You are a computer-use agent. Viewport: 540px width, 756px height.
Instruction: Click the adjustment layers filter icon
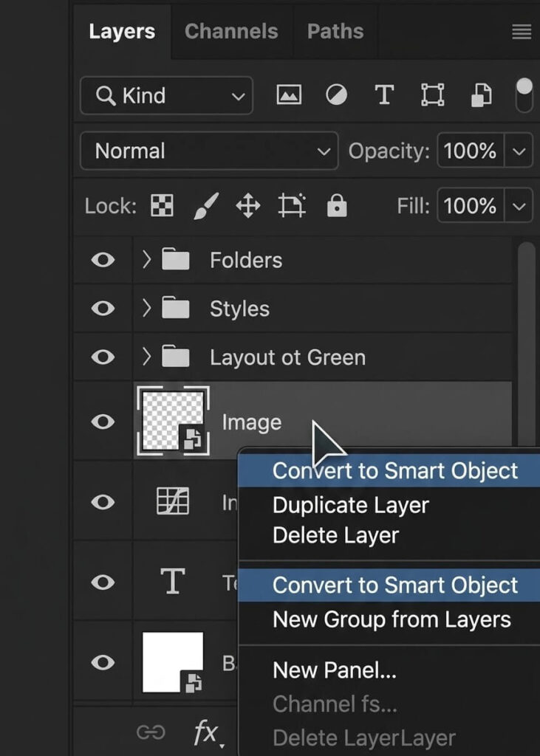(x=336, y=94)
